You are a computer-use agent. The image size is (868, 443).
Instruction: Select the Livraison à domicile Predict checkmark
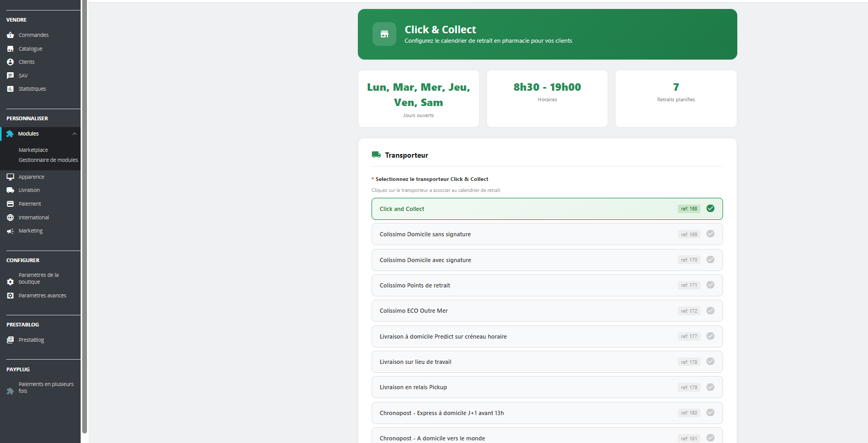tap(710, 336)
